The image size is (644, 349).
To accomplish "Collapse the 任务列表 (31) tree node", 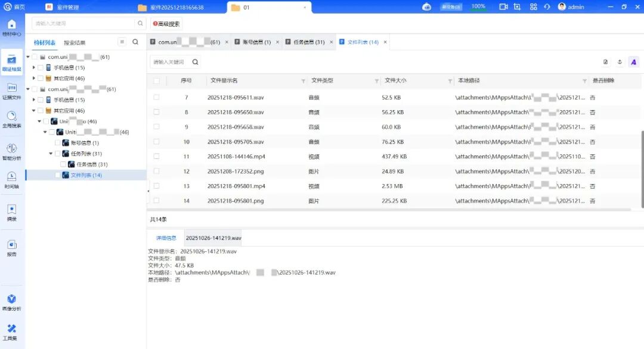I will pyautogui.click(x=51, y=154).
